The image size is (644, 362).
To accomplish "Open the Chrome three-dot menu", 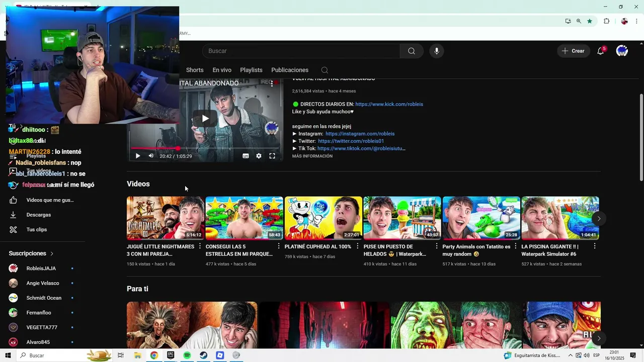I will (636, 21).
